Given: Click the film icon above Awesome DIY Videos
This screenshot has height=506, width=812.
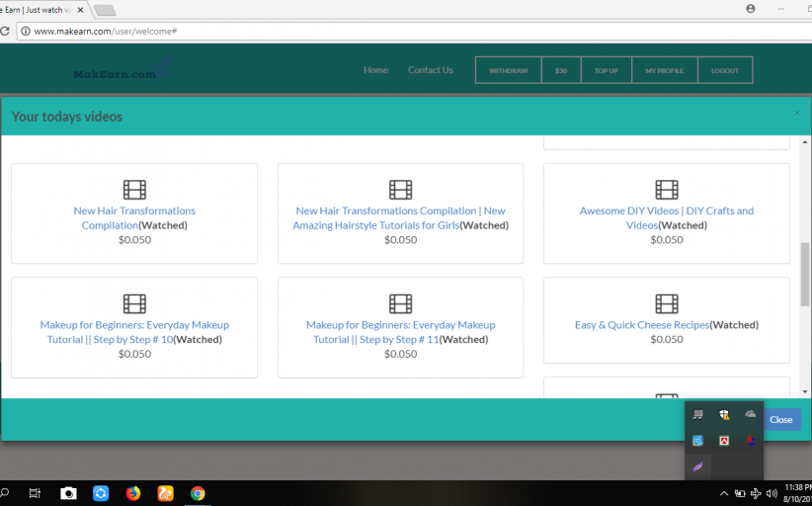Looking at the screenshot, I should pos(667,190).
